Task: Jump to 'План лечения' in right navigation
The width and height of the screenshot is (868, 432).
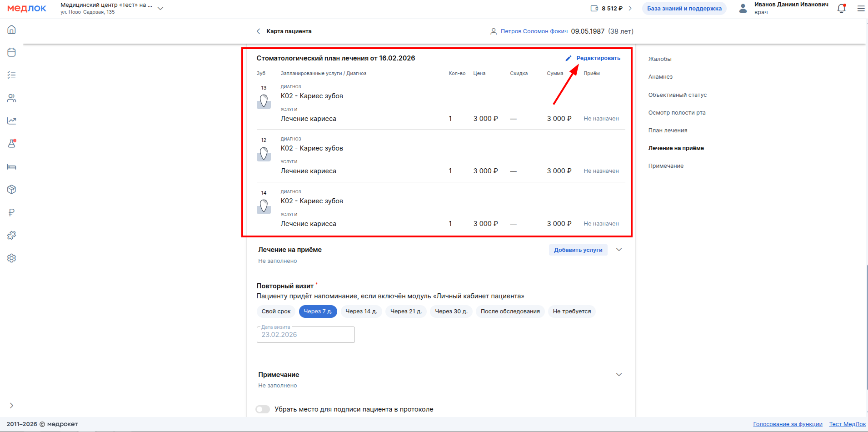Action: [668, 131]
